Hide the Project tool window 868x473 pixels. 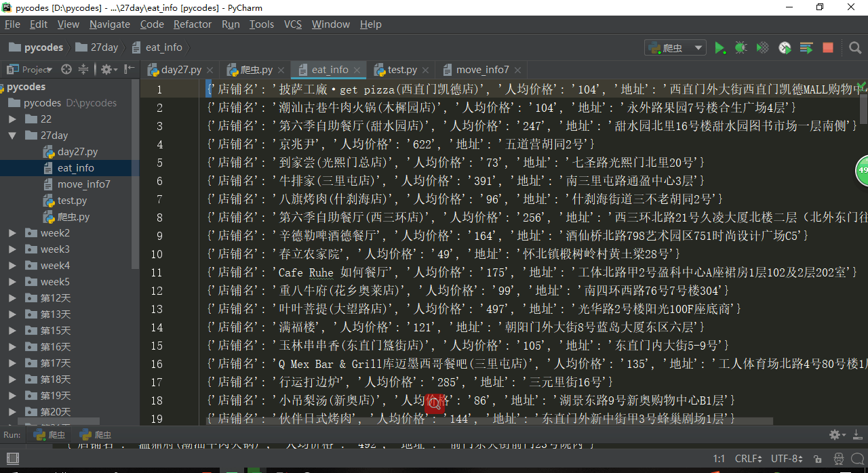tap(128, 69)
